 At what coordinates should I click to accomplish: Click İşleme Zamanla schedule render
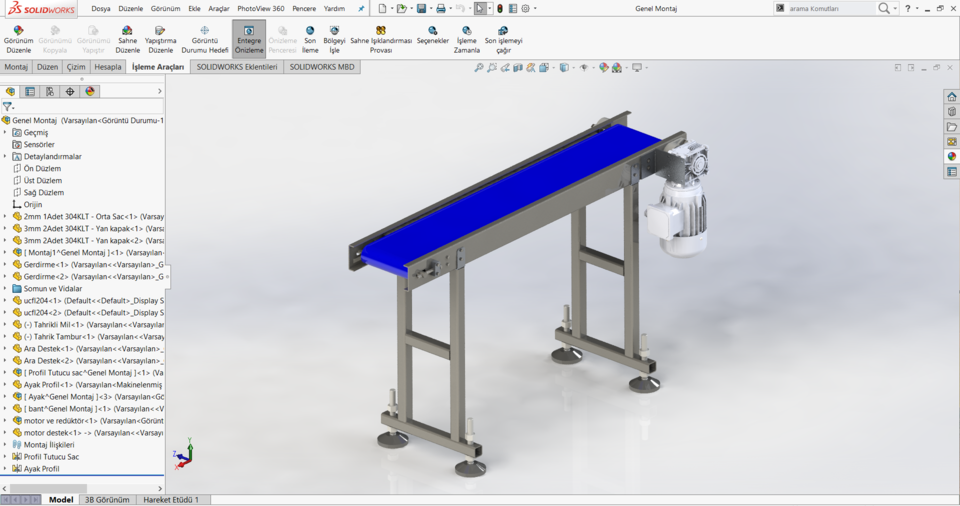[x=467, y=39]
